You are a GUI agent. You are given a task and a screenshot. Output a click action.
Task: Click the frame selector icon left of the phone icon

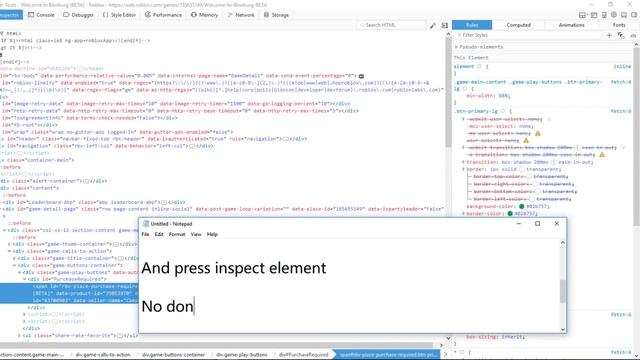[594, 15]
